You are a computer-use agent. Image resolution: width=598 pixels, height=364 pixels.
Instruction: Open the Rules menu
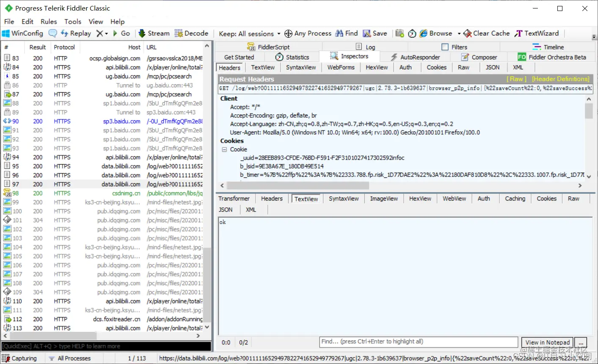(x=49, y=22)
